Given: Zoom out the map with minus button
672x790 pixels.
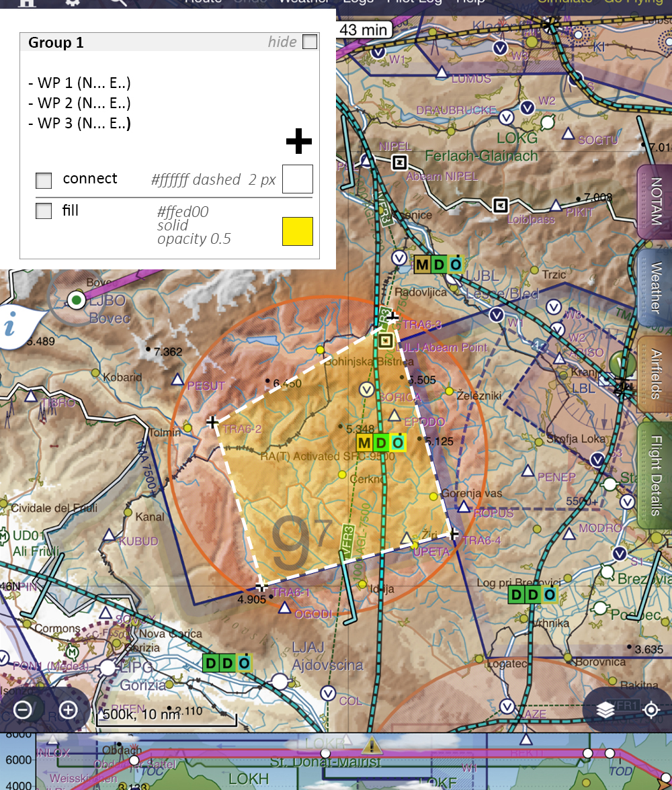Looking at the screenshot, I should coord(23,709).
